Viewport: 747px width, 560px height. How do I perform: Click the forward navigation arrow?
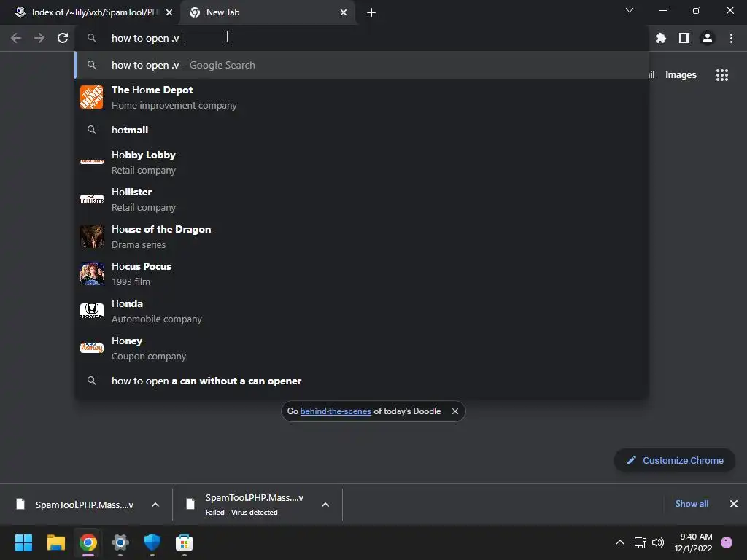point(39,38)
